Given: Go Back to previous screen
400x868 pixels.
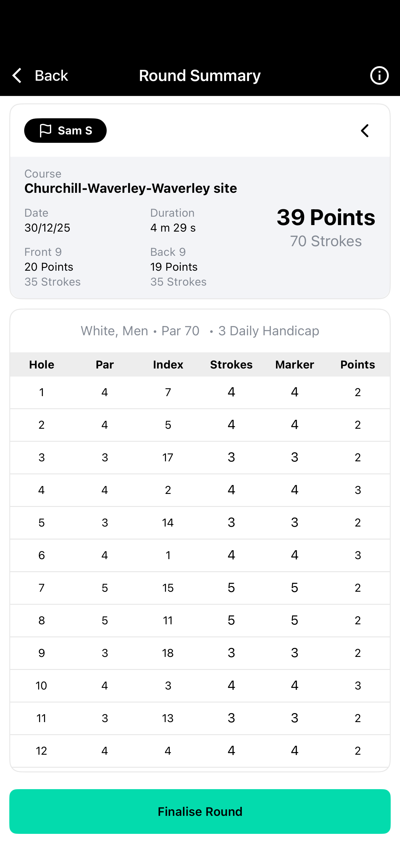Looking at the screenshot, I should pos(40,75).
